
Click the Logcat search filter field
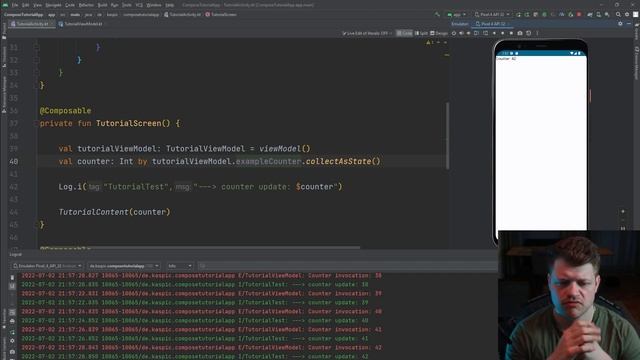pyautogui.click(x=347, y=266)
